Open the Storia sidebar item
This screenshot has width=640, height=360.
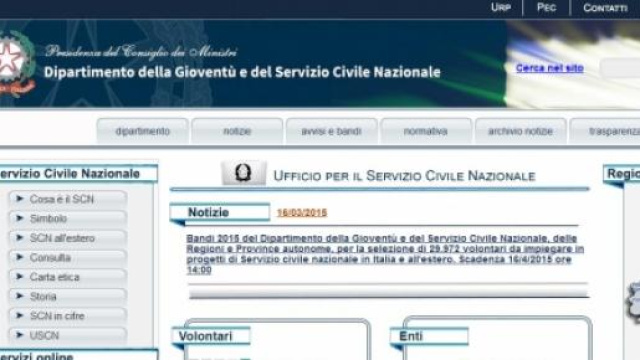68,296
